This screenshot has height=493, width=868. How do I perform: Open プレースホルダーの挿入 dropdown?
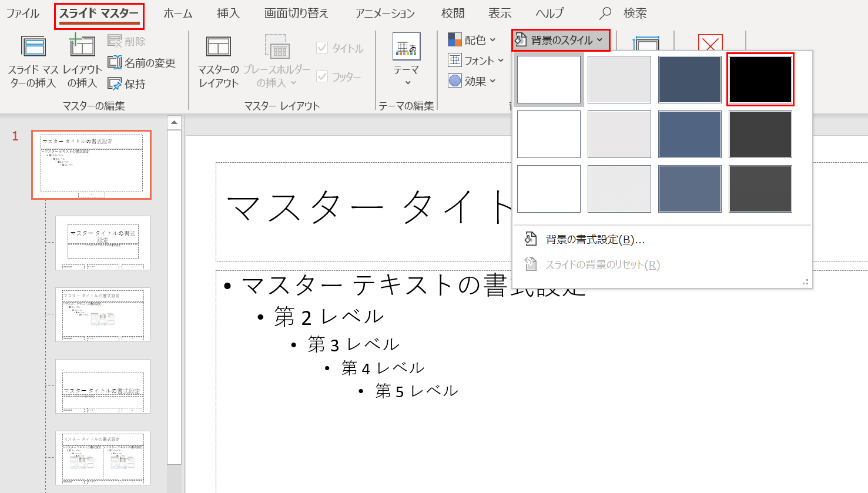tap(276, 61)
